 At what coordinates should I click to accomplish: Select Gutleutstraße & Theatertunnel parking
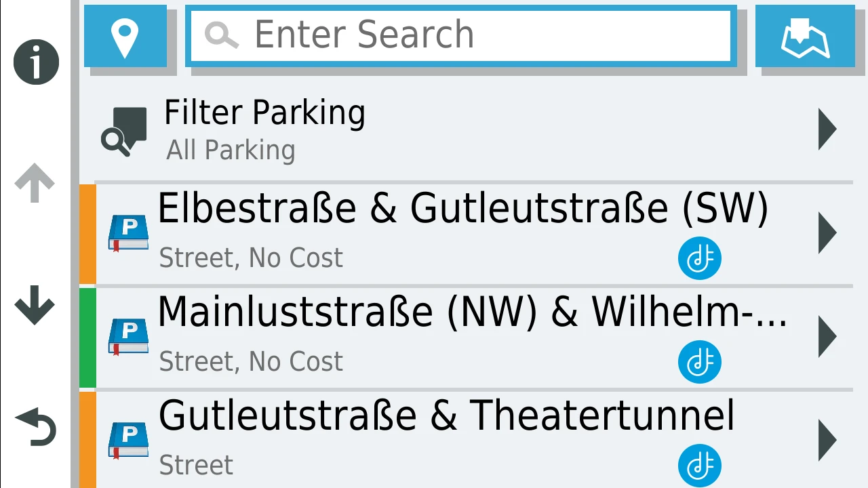pos(446,415)
